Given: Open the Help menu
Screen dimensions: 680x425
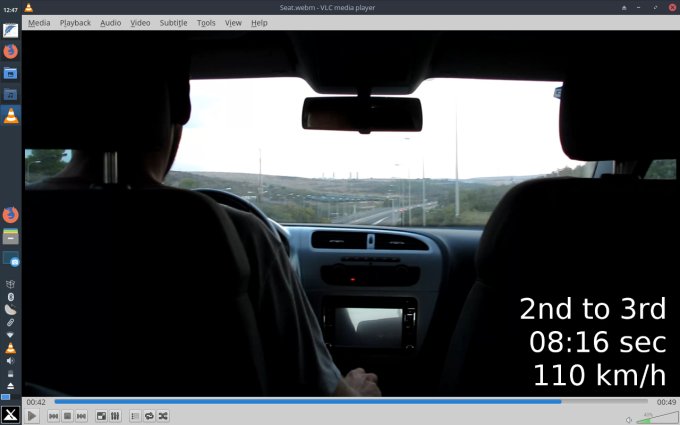Looking at the screenshot, I should pos(259,23).
